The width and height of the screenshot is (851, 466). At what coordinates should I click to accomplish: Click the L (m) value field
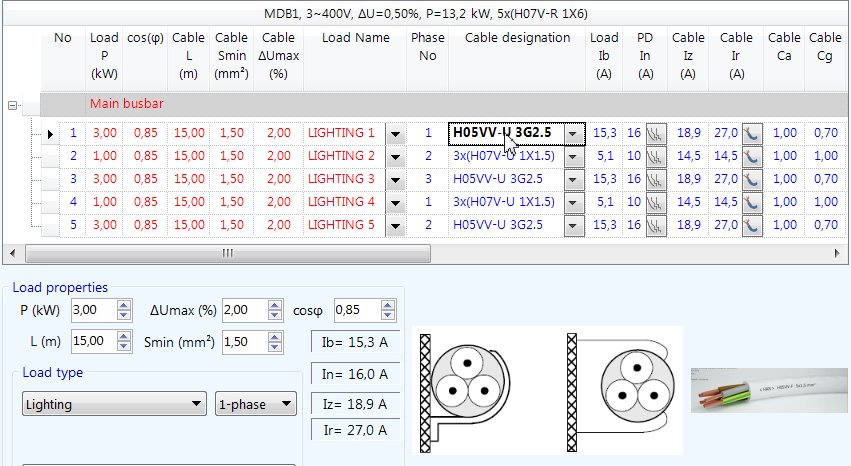94,341
